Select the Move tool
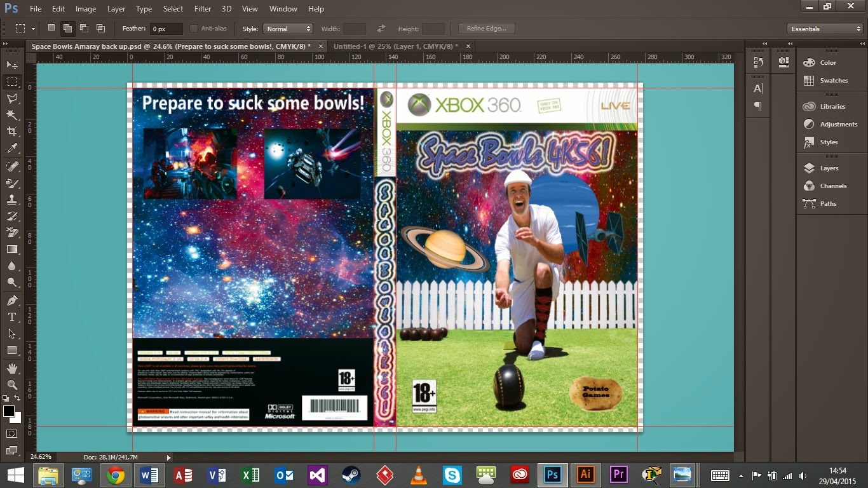868x488 pixels. coord(12,65)
